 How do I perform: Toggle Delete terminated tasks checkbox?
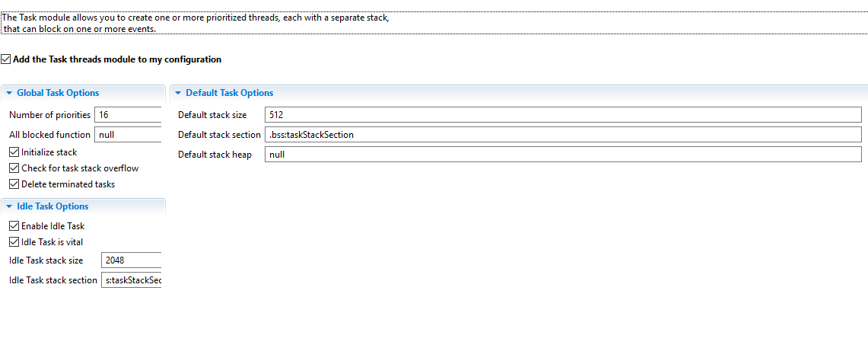click(x=14, y=184)
